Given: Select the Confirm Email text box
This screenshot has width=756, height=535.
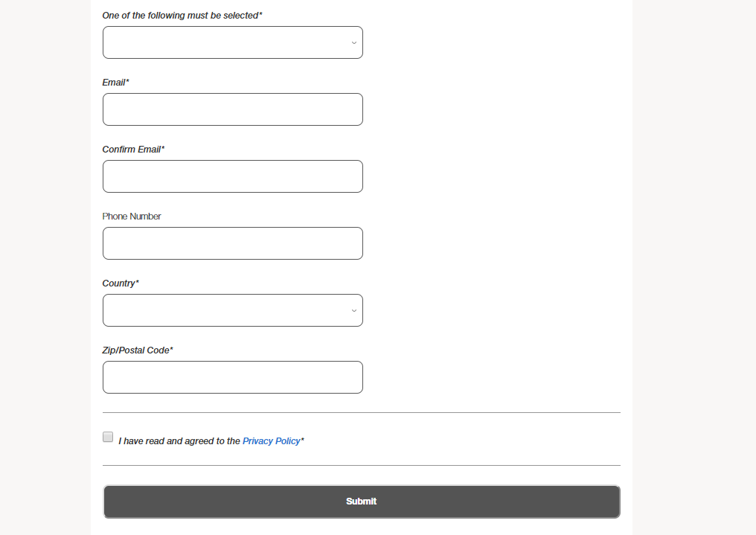Looking at the screenshot, I should pos(232,176).
